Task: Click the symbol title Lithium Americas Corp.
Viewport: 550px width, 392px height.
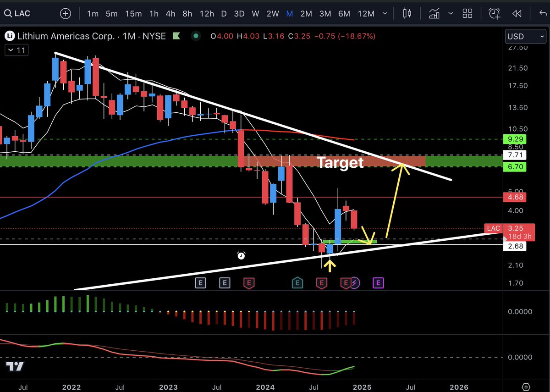Action: (x=65, y=36)
